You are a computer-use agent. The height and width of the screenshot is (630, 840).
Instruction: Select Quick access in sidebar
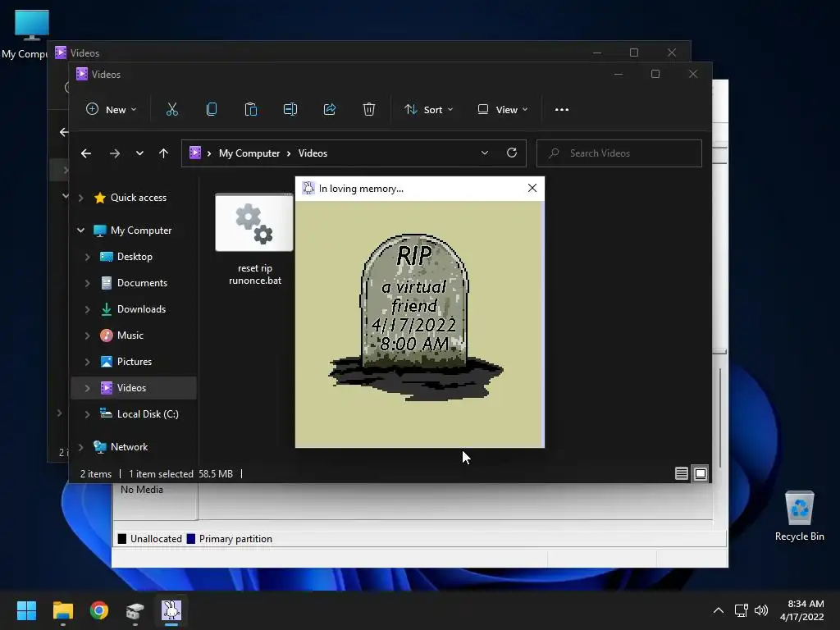[x=138, y=198]
